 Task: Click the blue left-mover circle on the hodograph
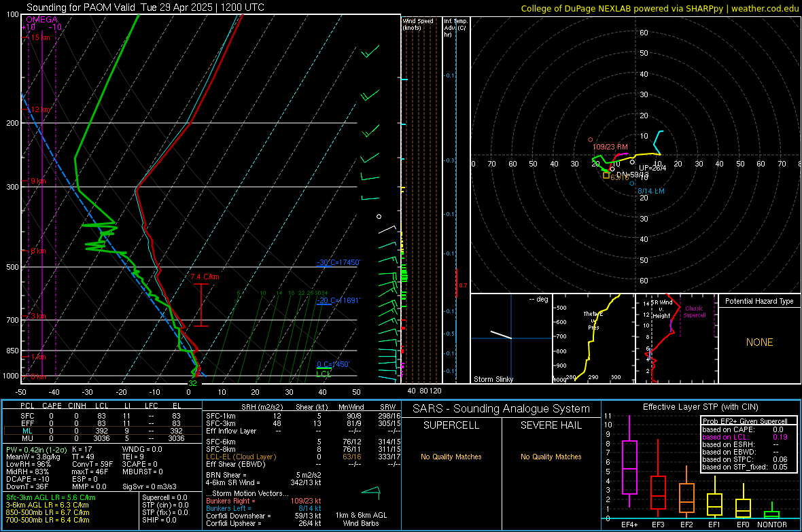tap(631, 183)
